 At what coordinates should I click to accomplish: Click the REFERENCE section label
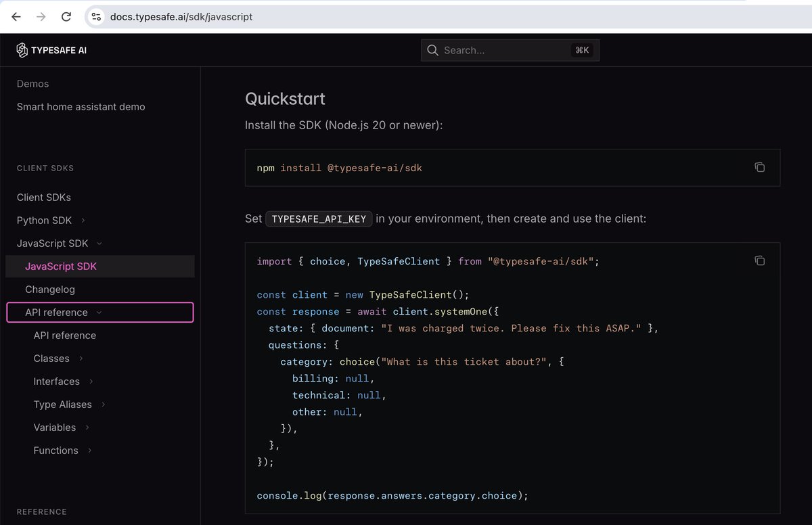42,512
